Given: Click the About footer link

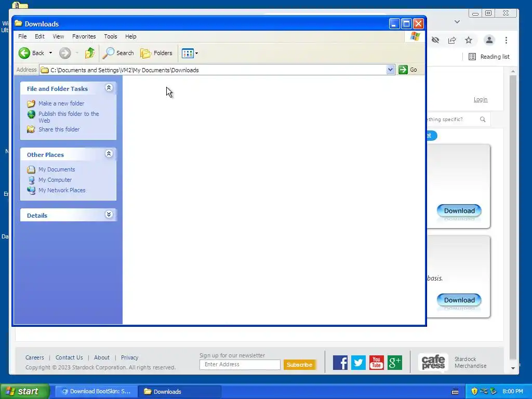Looking at the screenshot, I should coord(102,357).
